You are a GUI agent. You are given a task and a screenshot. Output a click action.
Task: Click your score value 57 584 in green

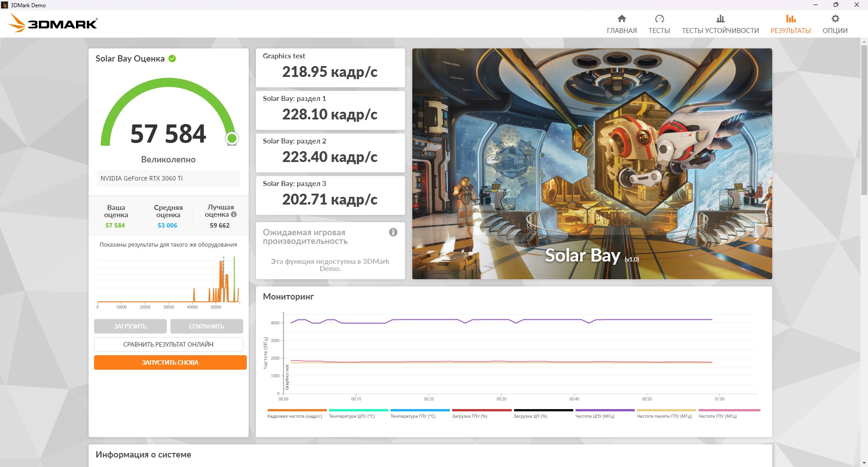tap(115, 225)
